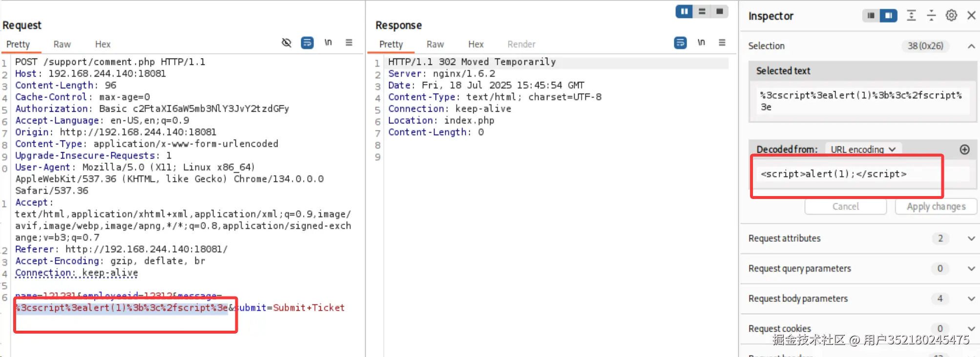Add another decoding layer with plus icon

tap(964, 149)
